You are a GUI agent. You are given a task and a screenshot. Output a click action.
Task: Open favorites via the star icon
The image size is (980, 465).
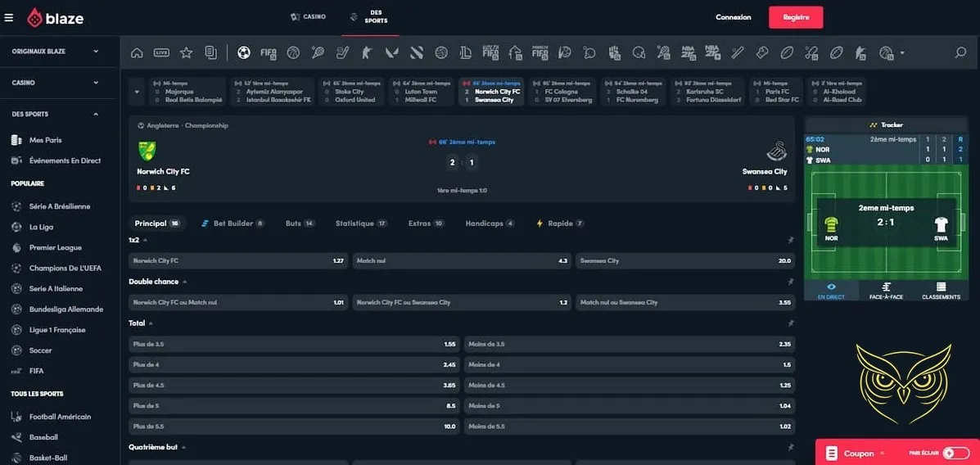coord(186,53)
